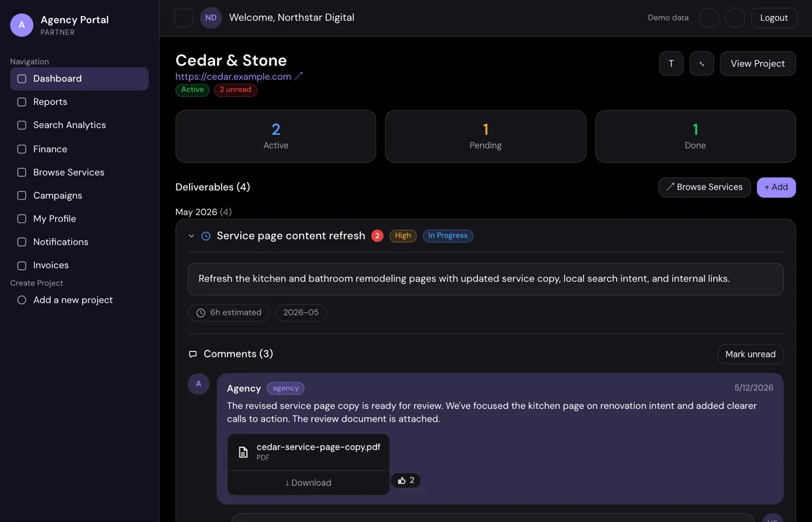Click the 2 unread badge
The width and height of the screenshot is (812, 522).
(235, 90)
